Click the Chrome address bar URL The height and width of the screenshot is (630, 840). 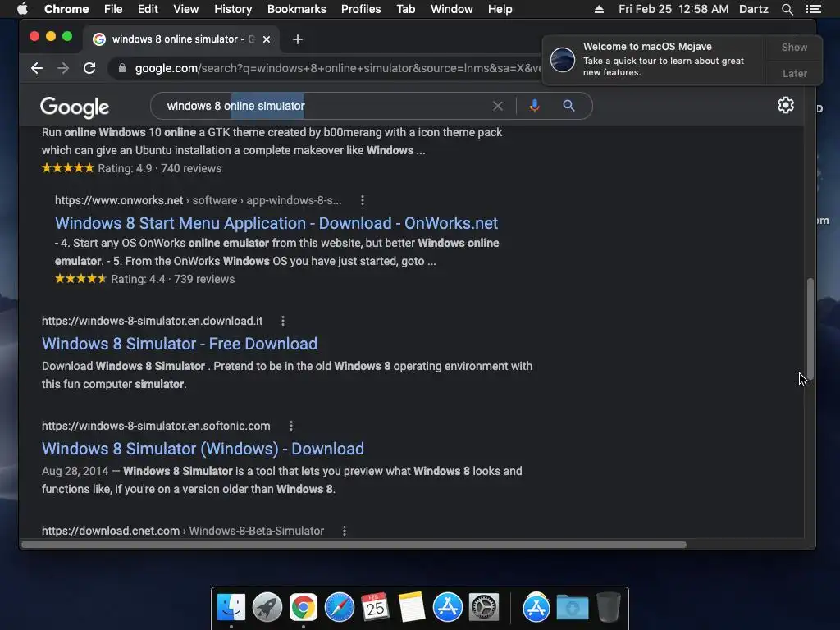tap(337, 68)
